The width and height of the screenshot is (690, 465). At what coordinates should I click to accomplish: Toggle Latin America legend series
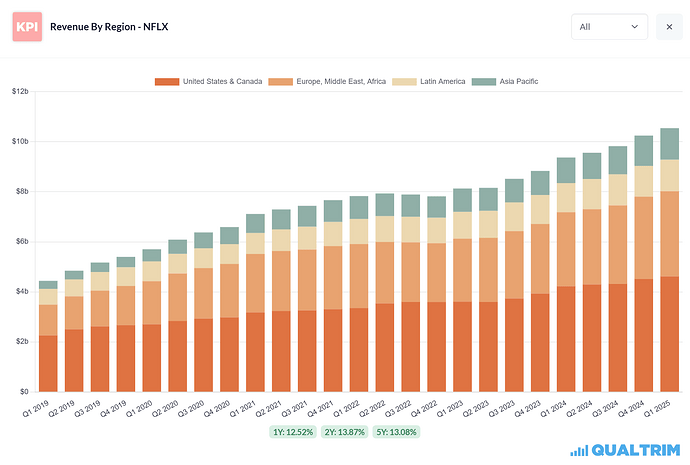click(x=429, y=81)
